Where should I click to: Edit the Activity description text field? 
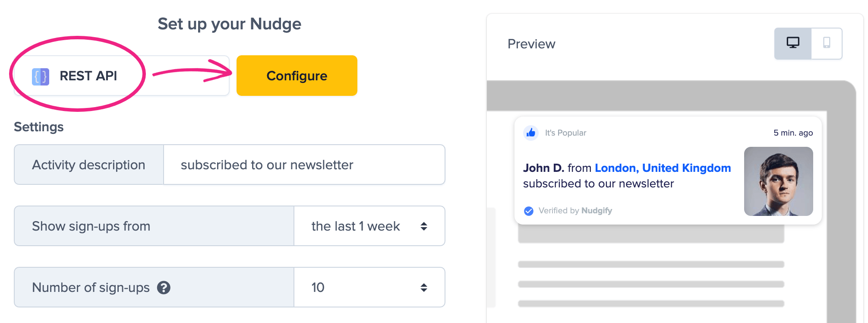(x=304, y=165)
